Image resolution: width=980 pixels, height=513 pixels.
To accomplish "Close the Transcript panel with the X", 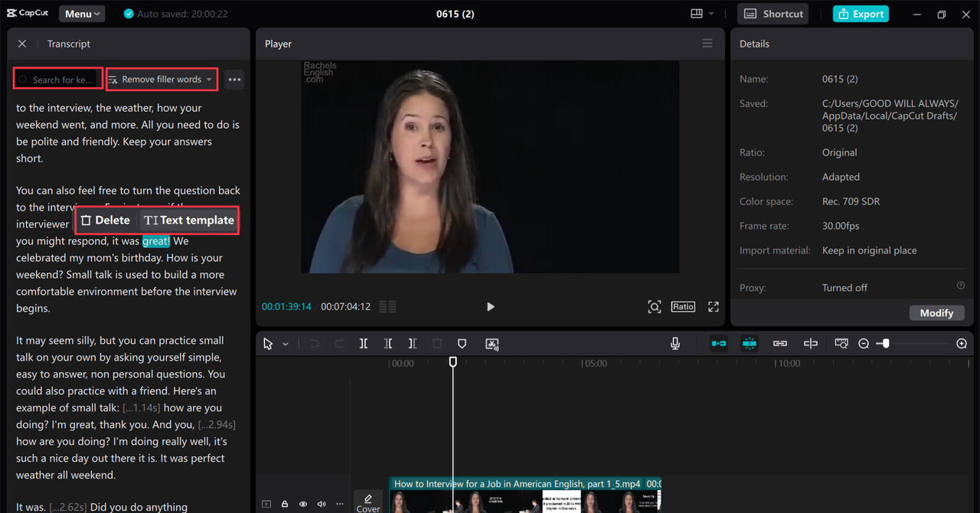I will (22, 44).
